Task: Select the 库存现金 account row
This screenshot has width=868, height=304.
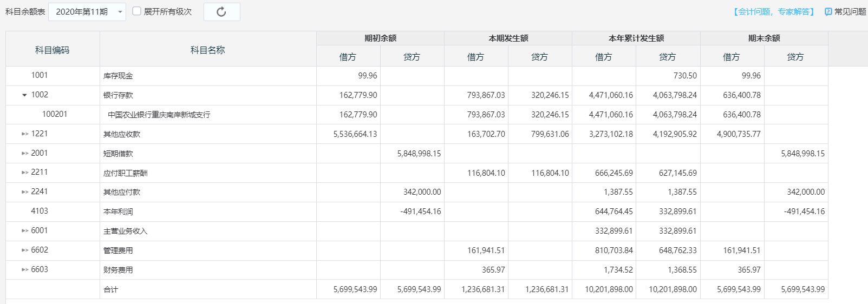Action: tap(417, 76)
